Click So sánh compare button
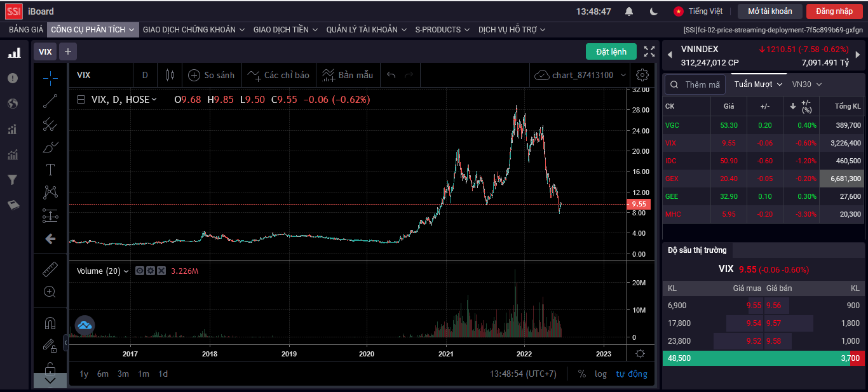The image size is (868, 392). coord(212,75)
